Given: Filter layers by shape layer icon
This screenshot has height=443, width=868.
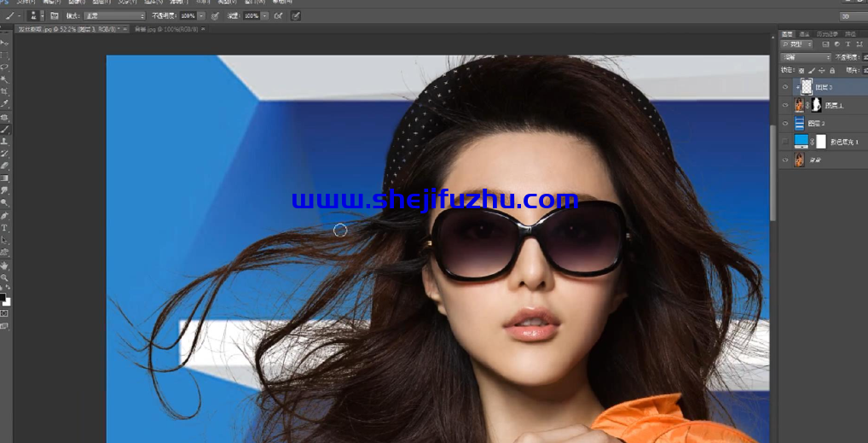Looking at the screenshot, I should (858, 44).
